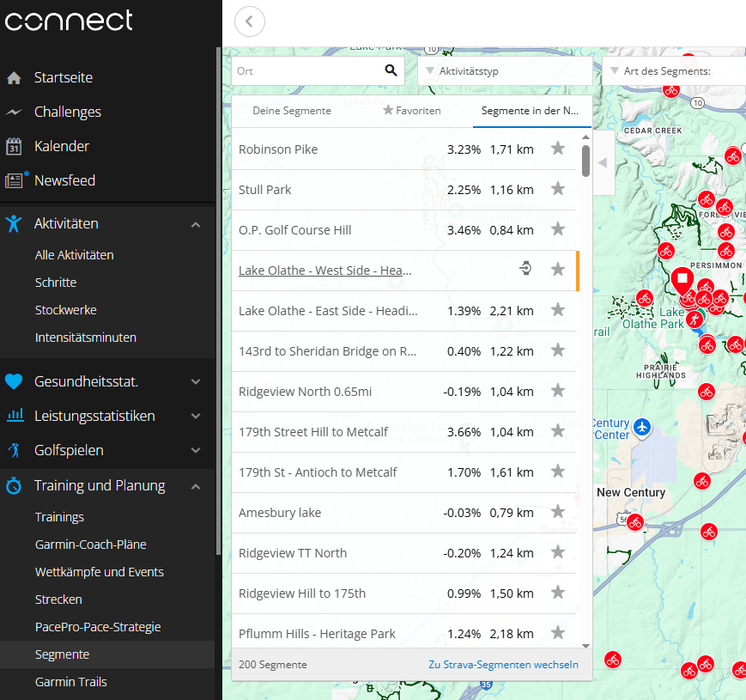Open Newsfeed from the sidebar

point(64,180)
